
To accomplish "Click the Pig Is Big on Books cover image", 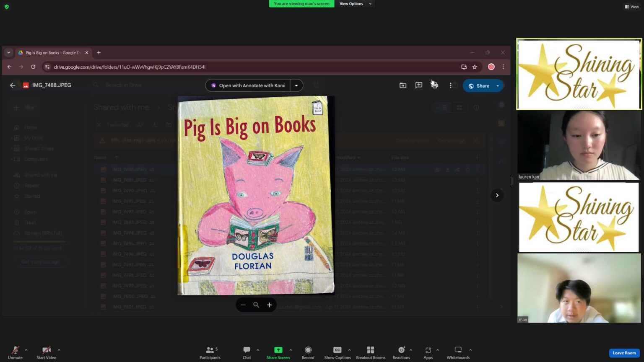I will pyautogui.click(x=256, y=195).
